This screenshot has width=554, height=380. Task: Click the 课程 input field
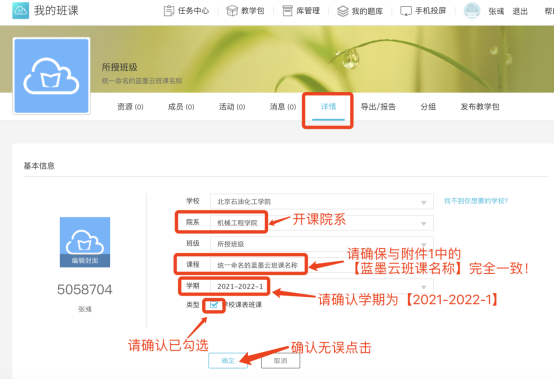322,265
